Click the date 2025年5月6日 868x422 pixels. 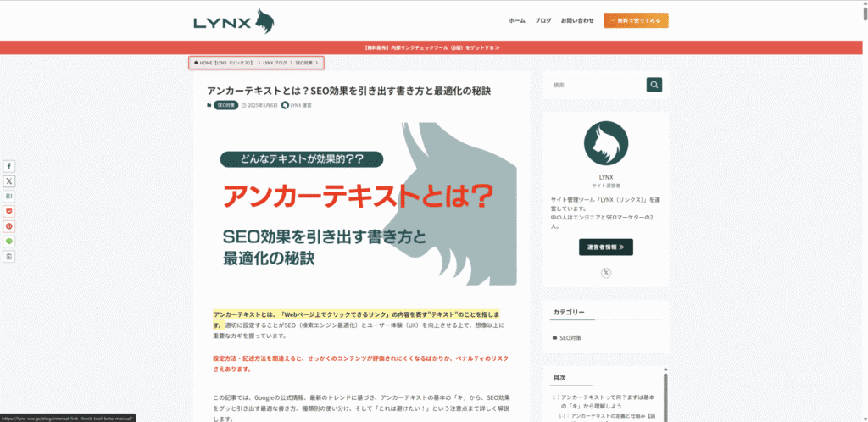pos(263,105)
